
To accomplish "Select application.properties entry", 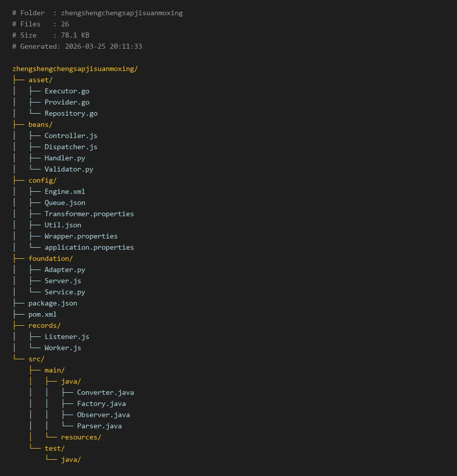I will pyautogui.click(x=89, y=248).
